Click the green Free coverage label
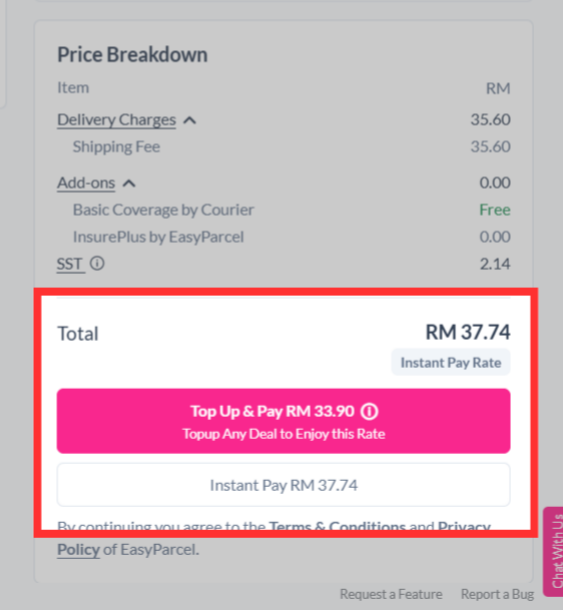The width and height of the screenshot is (563, 610). tap(495, 210)
